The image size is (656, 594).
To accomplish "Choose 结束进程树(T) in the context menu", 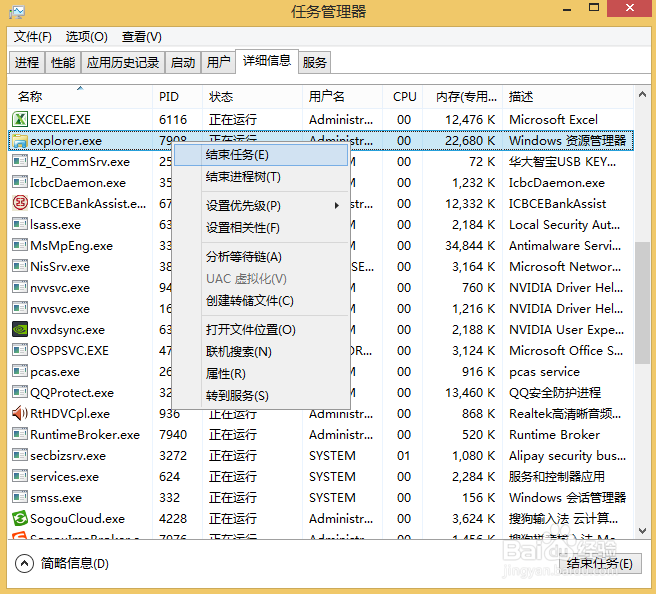I will coord(261,177).
